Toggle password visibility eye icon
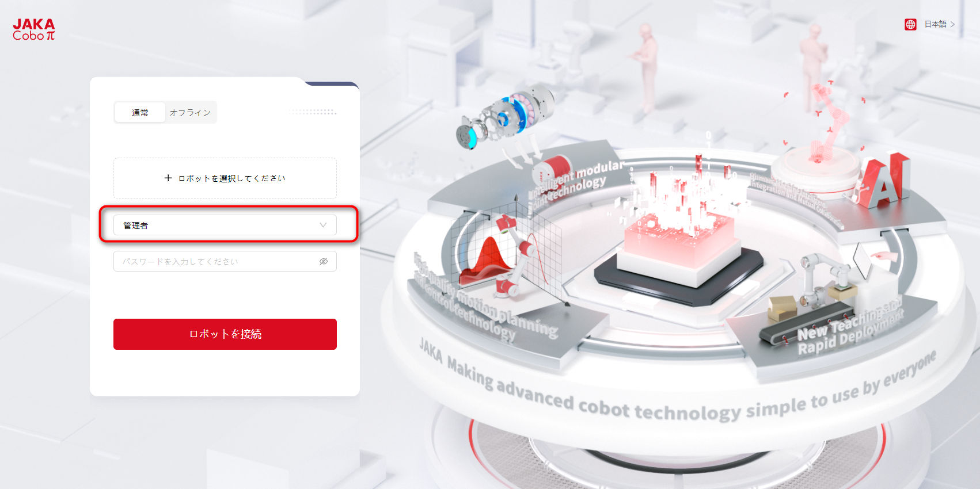Image resolution: width=980 pixels, height=489 pixels. (x=324, y=261)
